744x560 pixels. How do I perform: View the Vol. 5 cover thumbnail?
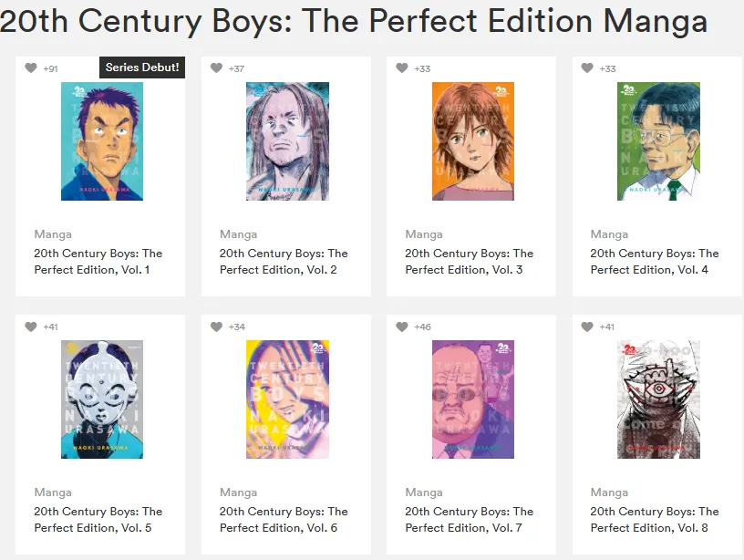(x=102, y=399)
